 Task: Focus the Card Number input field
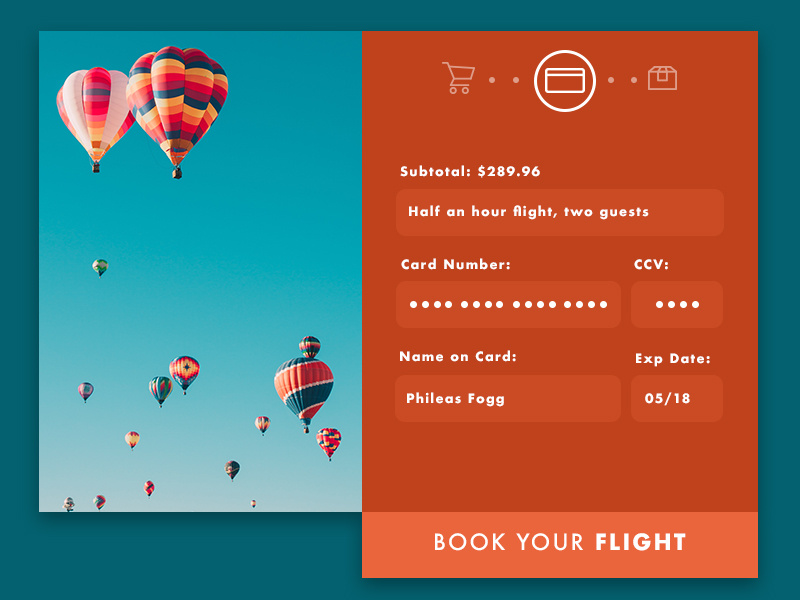(x=508, y=304)
